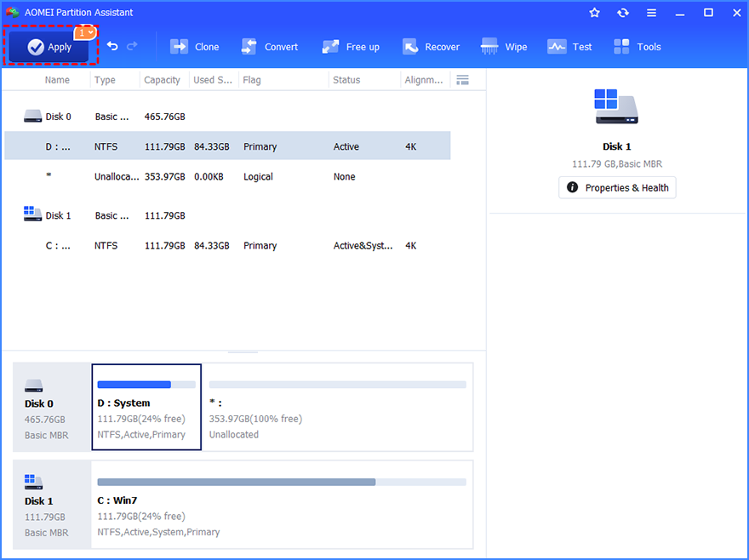Click the refresh icon in title bar
749x560 pixels.
[623, 13]
